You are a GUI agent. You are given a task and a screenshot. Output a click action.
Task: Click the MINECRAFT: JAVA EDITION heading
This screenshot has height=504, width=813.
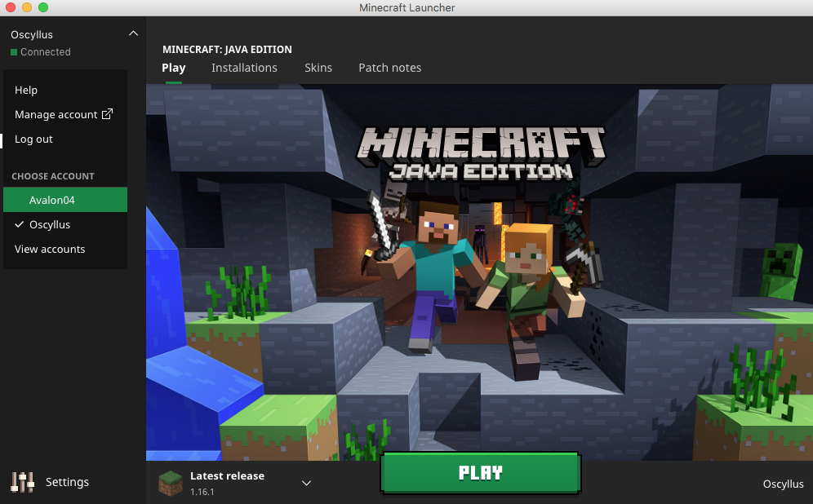coord(227,49)
